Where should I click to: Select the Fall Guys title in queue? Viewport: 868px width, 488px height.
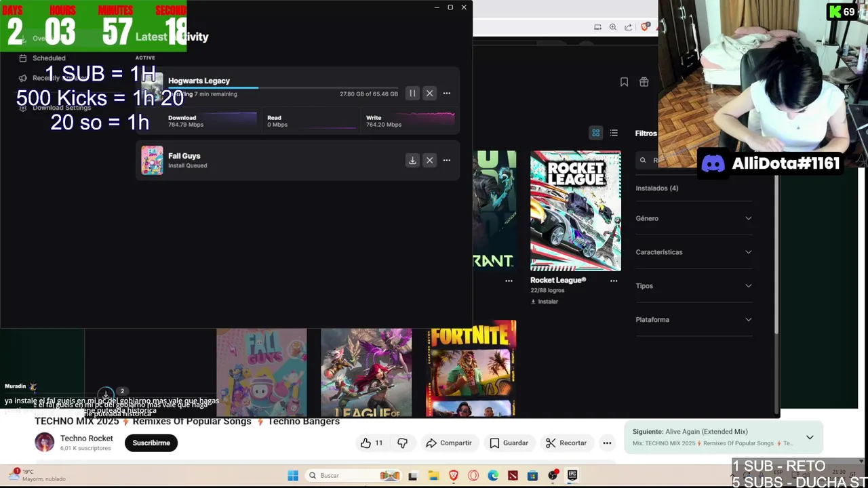point(184,156)
